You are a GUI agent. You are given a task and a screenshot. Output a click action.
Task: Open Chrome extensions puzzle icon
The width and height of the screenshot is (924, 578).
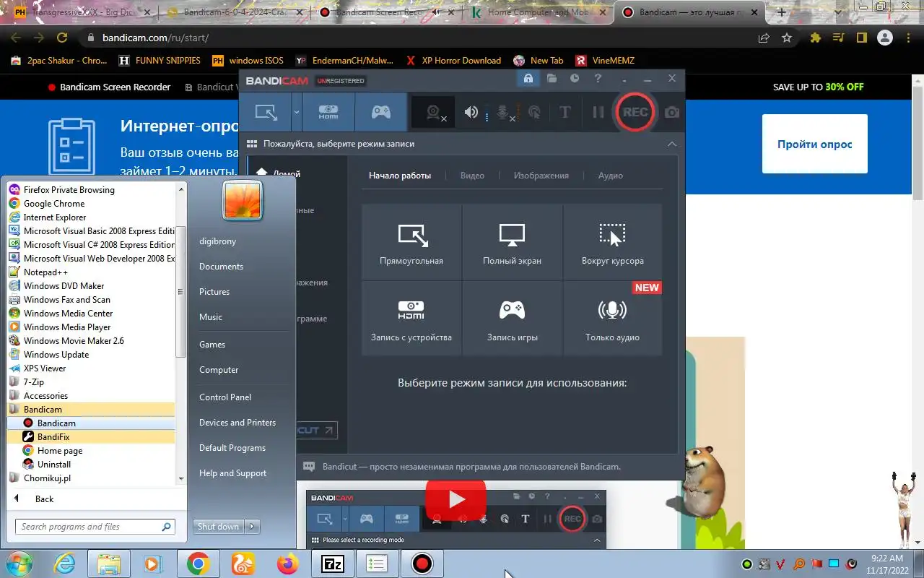coord(816,38)
